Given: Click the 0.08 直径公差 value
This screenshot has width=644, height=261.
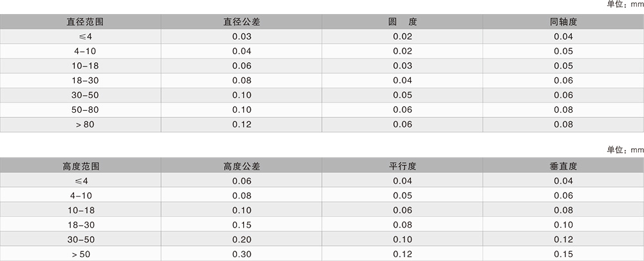Looking at the screenshot, I should tap(241, 81).
